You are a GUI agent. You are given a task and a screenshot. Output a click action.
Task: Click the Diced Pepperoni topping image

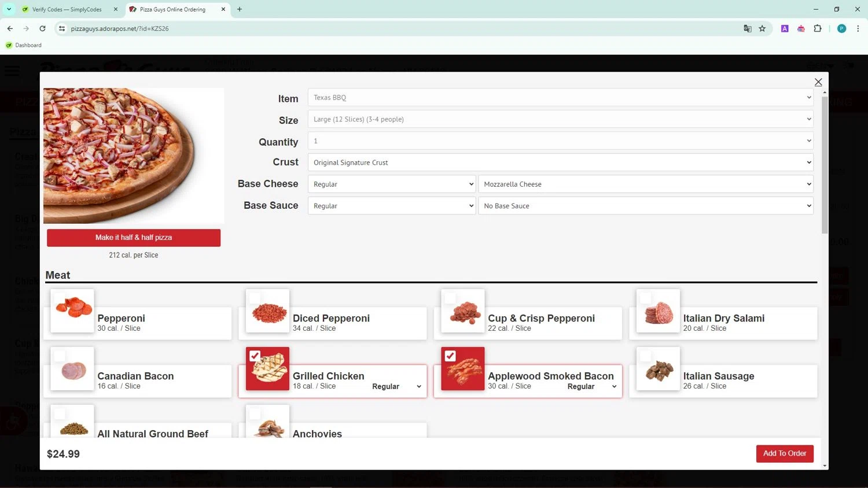click(x=267, y=311)
